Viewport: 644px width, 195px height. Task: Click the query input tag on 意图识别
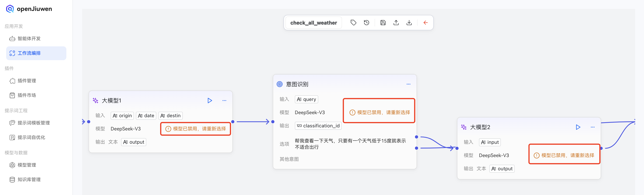(x=306, y=99)
